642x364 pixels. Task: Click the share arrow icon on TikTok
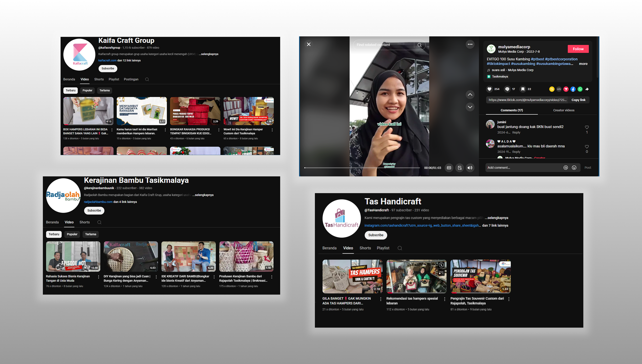tap(587, 89)
